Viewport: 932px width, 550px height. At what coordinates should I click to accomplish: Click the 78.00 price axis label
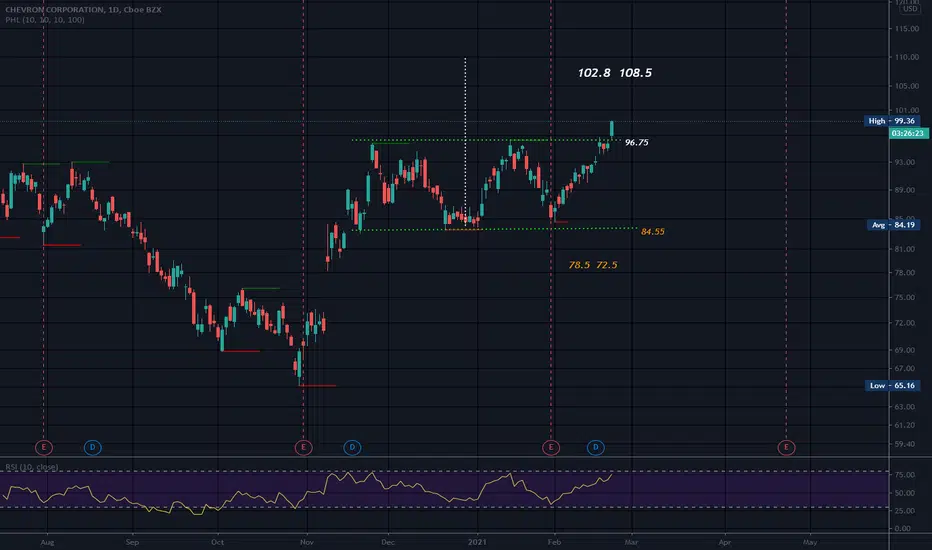pos(906,273)
